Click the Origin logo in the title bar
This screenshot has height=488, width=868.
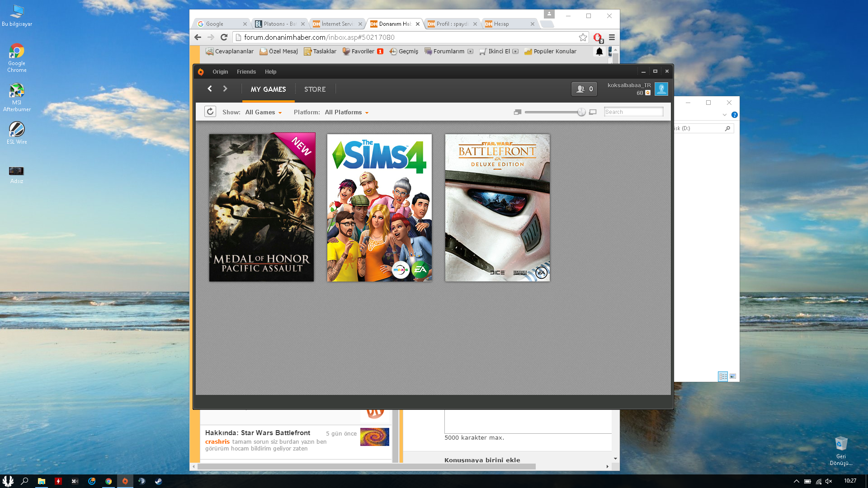click(x=201, y=71)
